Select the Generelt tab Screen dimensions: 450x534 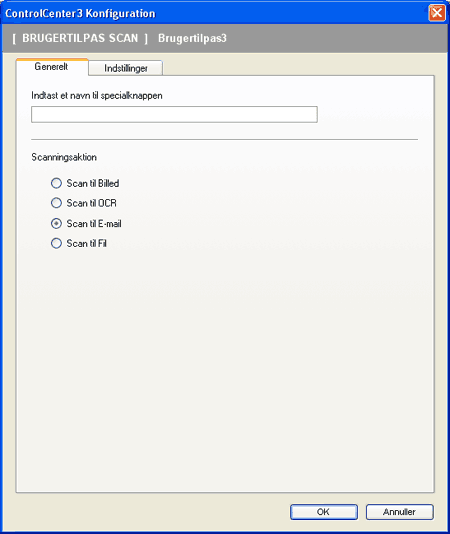(52, 66)
